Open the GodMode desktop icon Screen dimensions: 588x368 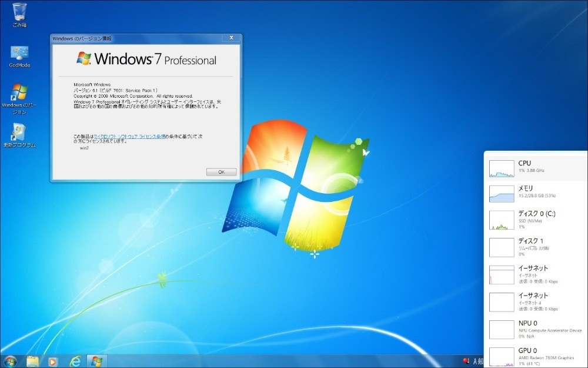[19, 57]
